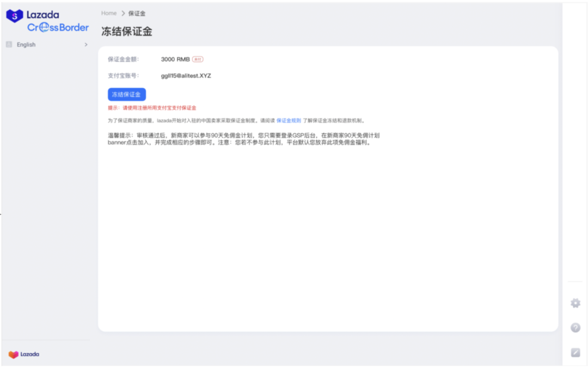Open the help question mark icon
Screen dimensions: 588x368
pos(575,328)
